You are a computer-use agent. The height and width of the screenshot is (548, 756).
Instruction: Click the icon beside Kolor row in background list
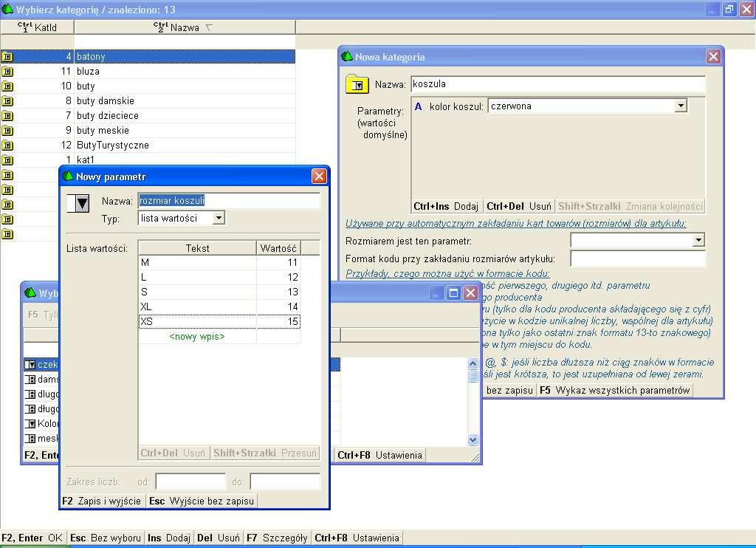(x=30, y=423)
